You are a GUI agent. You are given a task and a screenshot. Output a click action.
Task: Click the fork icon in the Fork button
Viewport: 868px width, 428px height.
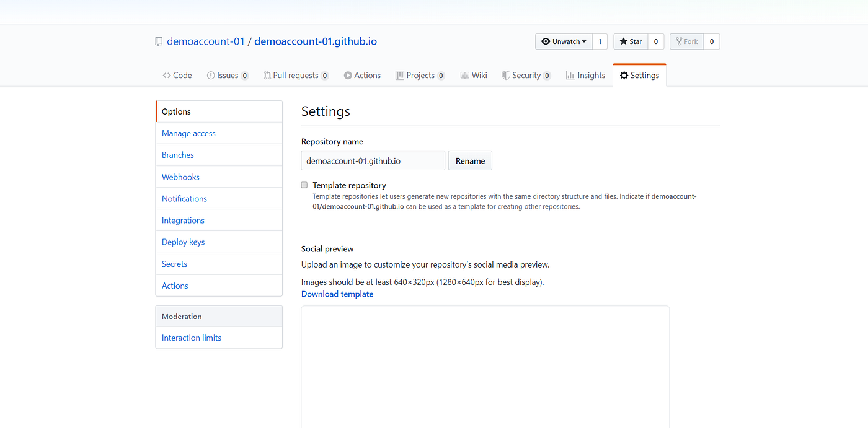point(679,41)
